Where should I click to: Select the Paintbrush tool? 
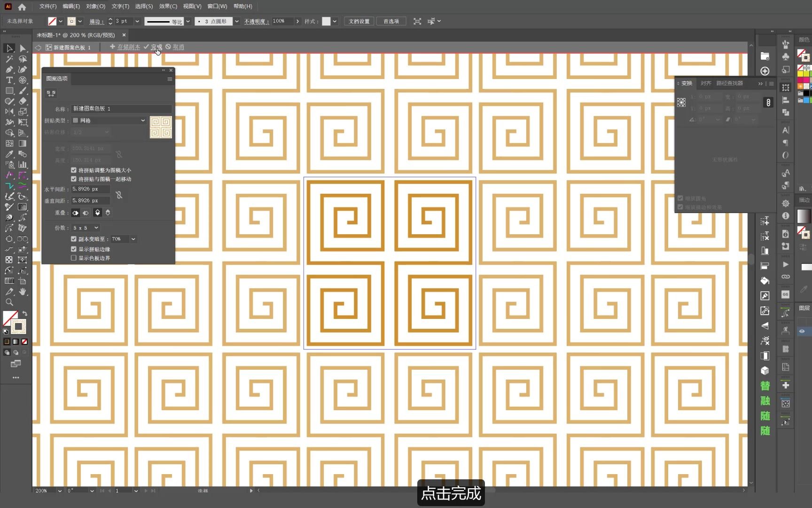pos(23,91)
